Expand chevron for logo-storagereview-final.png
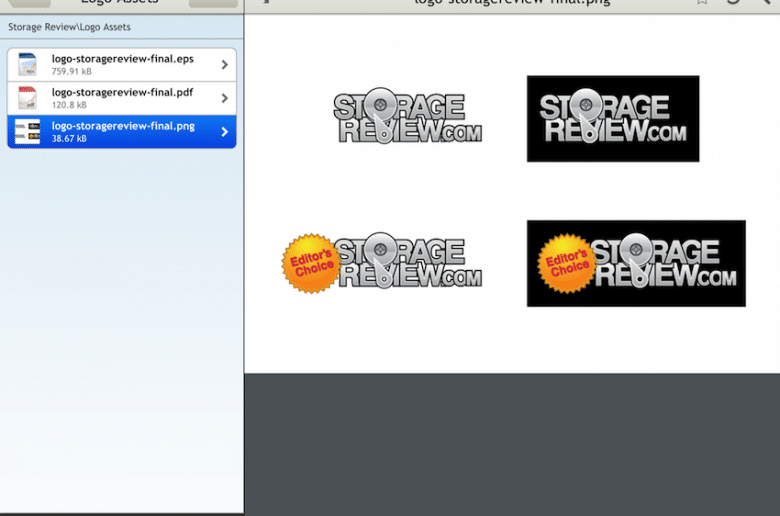Screen dimensions: 780x516 click(x=224, y=131)
